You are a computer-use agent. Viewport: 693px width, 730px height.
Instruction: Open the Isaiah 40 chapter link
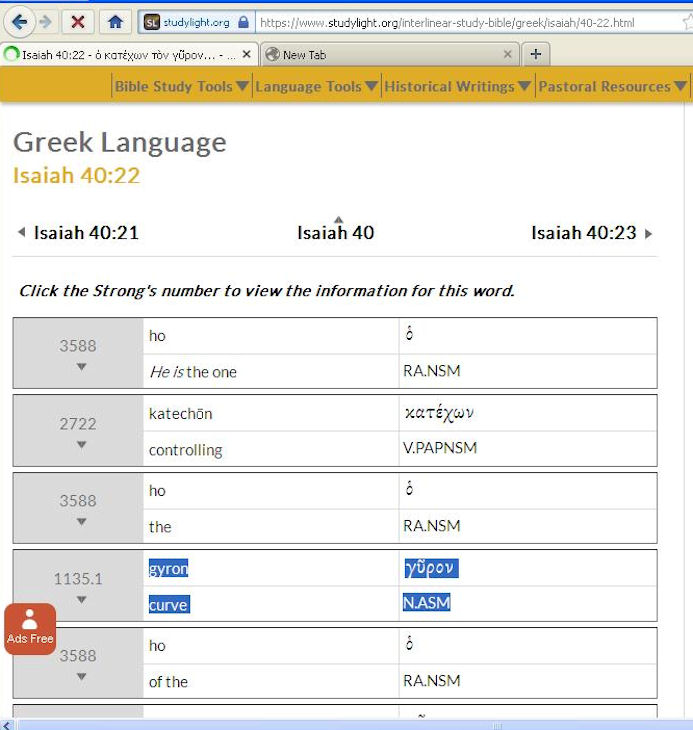tap(336, 233)
